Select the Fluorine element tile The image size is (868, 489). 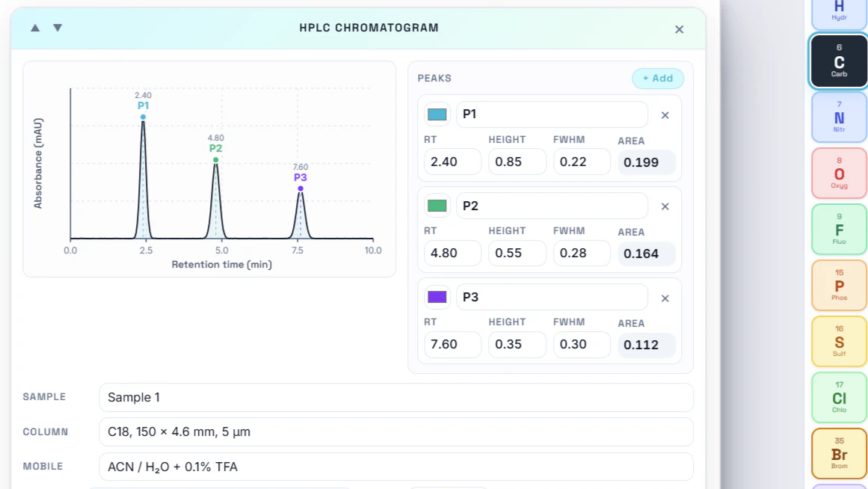coord(839,230)
